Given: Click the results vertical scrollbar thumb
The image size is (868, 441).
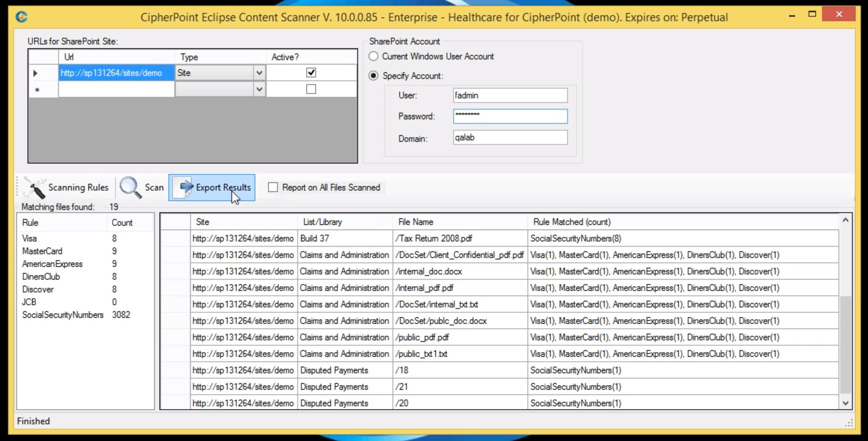Looking at the screenshot, I should coord(846,345).
